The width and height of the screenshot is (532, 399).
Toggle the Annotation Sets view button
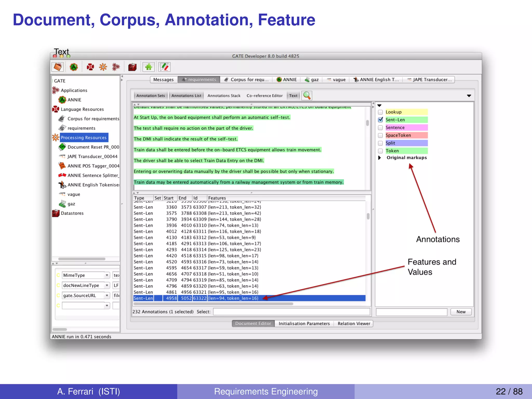point(150,96)
